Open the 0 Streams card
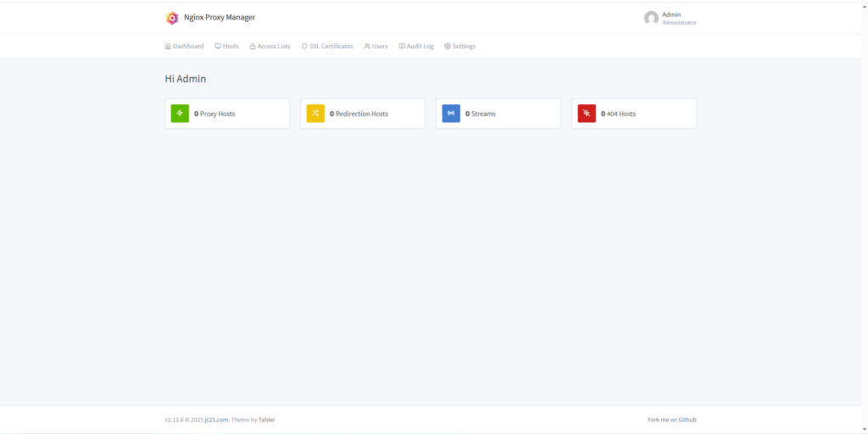Viewport: 868px width, 434px height. (498, 114)
